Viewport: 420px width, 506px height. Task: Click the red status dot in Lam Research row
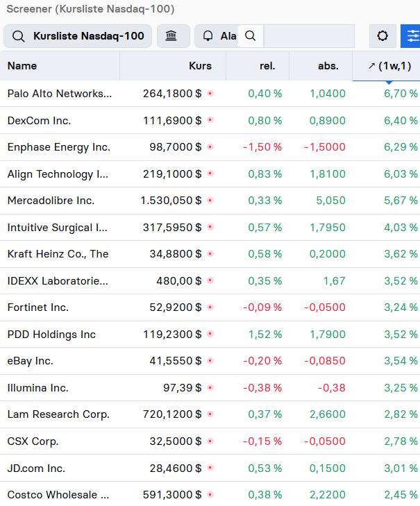[x=210, y=414]
